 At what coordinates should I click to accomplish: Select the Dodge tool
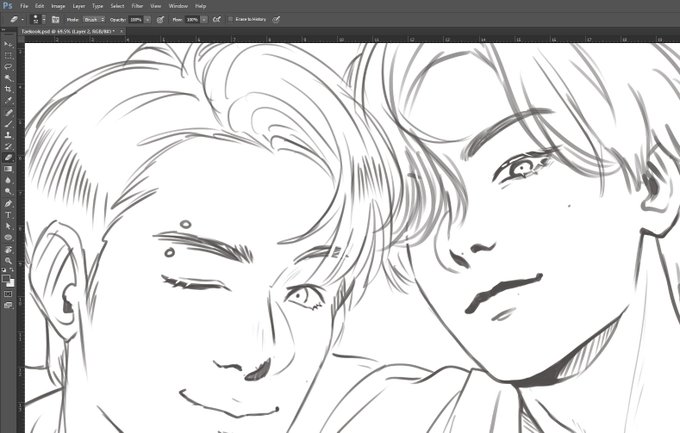8,192
